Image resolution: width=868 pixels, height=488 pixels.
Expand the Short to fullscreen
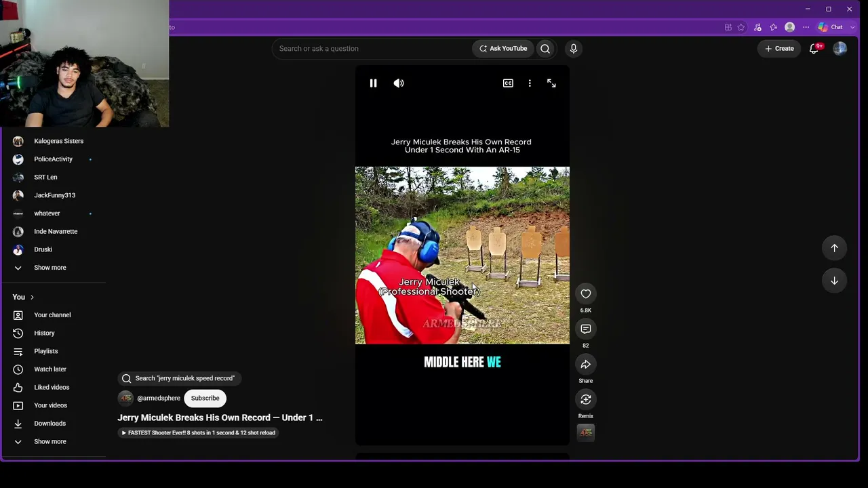pyautogui.click(x=551, y=83)
